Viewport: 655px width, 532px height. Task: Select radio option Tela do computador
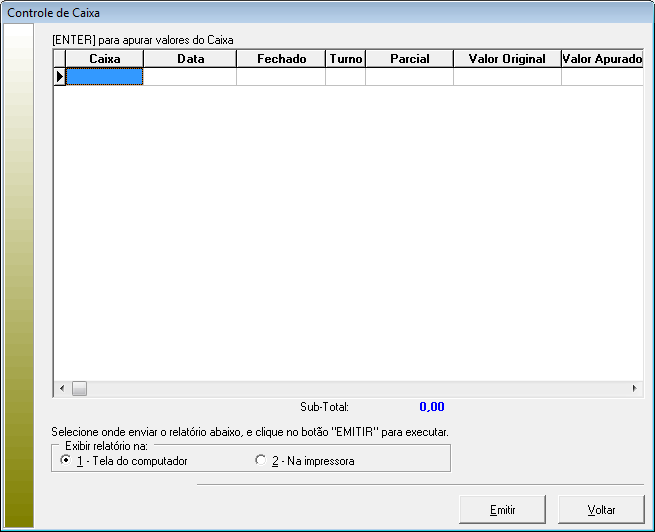[x=66, y=461]
